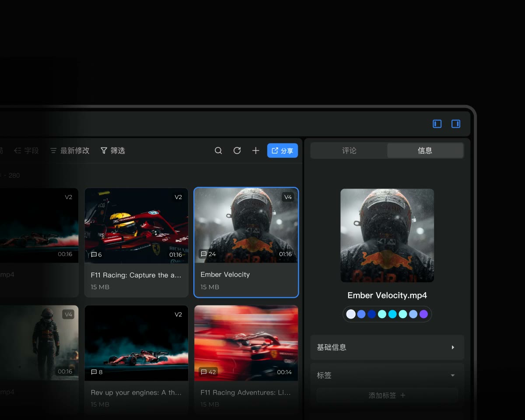Click the title 'F11 Racing: Capture the a...'
This screenshot has height=420, width=525.
pyautogui.click(x=136, y=275)
